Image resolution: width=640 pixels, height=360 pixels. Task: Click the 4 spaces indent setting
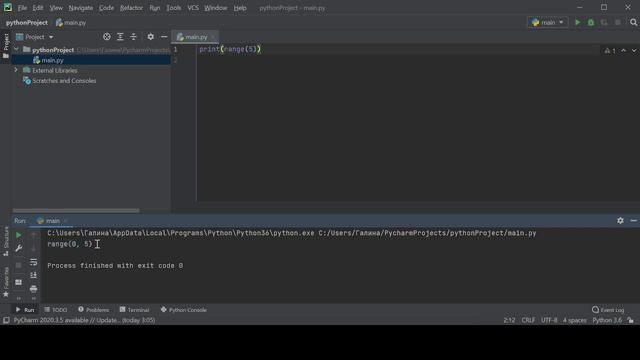pyautogui.click(x=575, y=320)
